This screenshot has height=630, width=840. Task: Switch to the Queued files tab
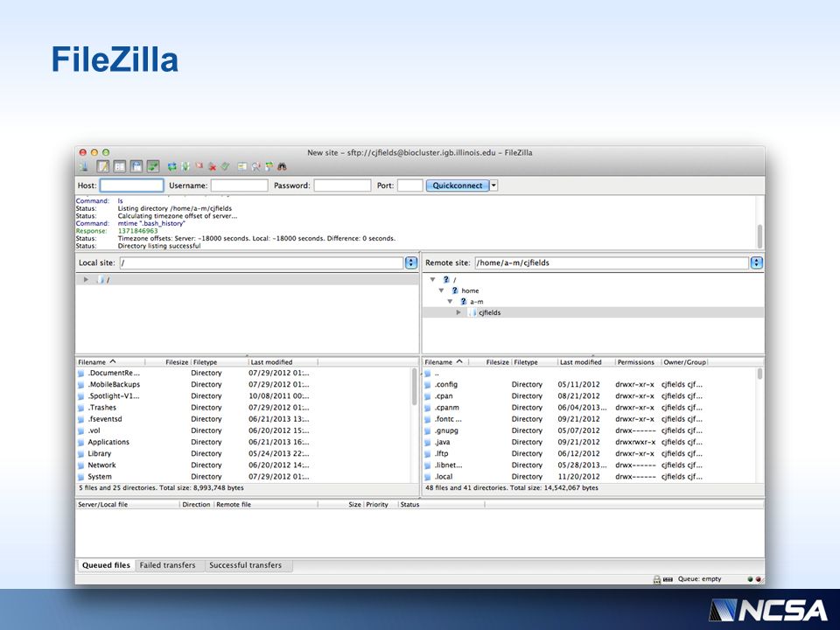tap(106, 565)
